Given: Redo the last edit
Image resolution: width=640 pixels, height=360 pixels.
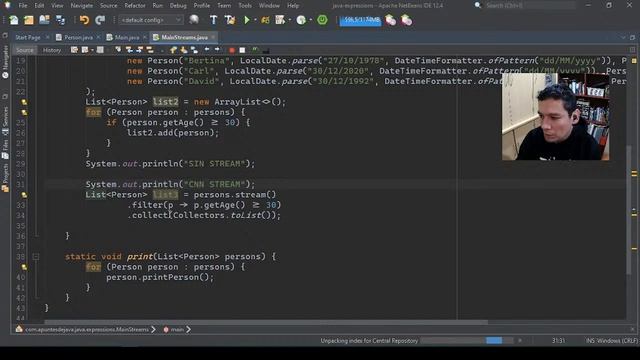Looking at the screenshot, I should (100, 20).
